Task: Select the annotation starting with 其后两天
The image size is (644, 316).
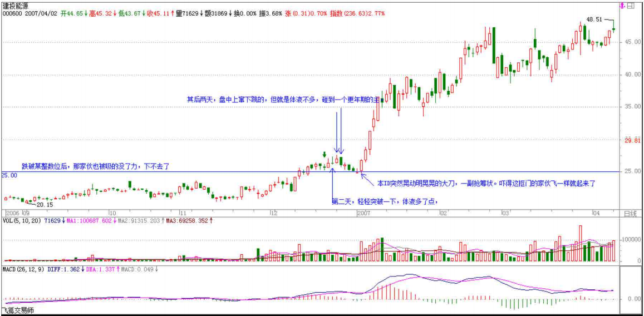Action: pyautogui.click(x=283, y=100)
